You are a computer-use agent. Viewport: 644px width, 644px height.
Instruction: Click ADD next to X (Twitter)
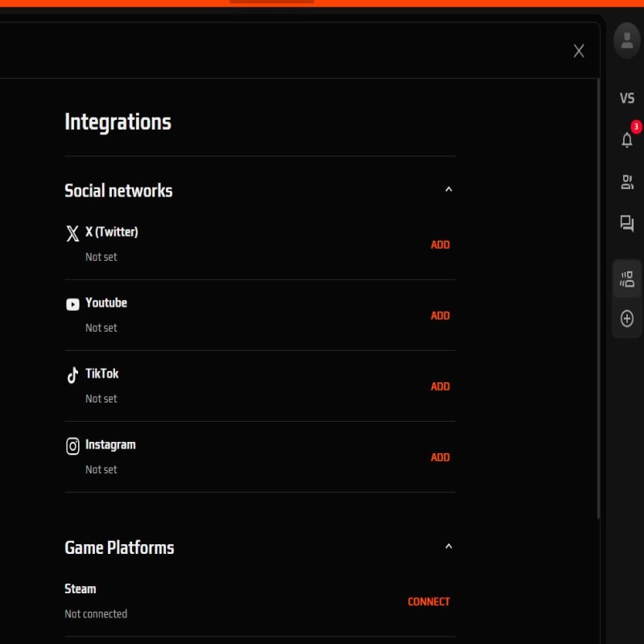click(440, 245)
